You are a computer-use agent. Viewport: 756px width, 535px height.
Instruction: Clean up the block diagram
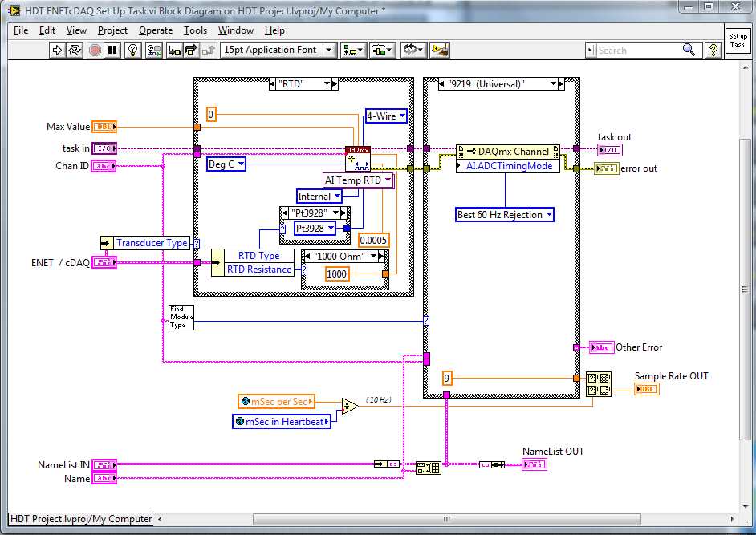tap(441, 50)
